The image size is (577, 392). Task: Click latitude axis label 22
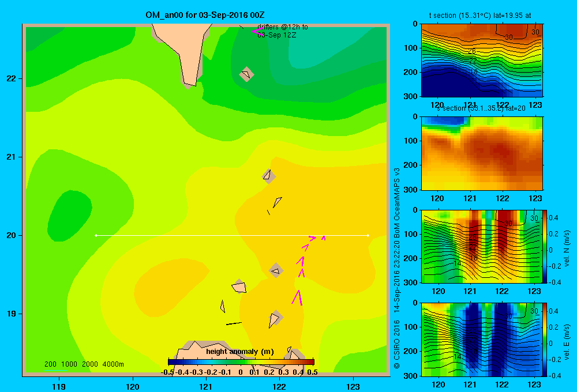(11, 78)
